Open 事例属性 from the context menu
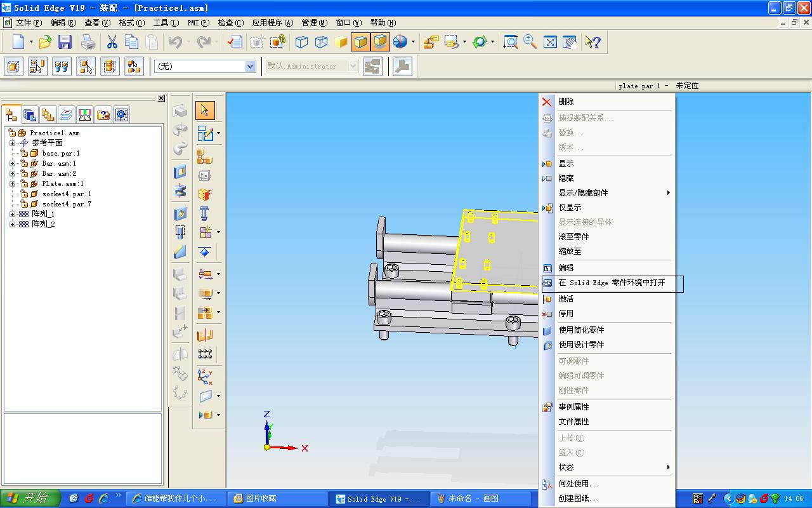Image resolution: width=812 pixels, height=508 pixels. 607,407
